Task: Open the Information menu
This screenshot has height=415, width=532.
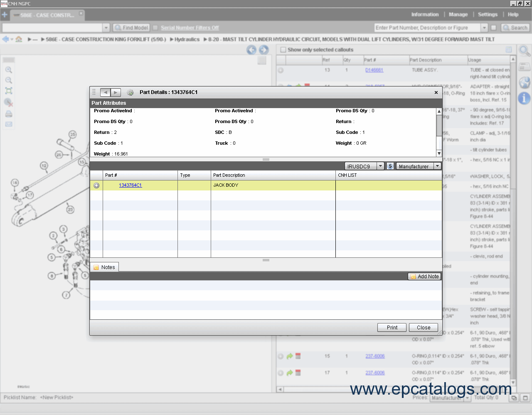Action: tap(425, 14)
